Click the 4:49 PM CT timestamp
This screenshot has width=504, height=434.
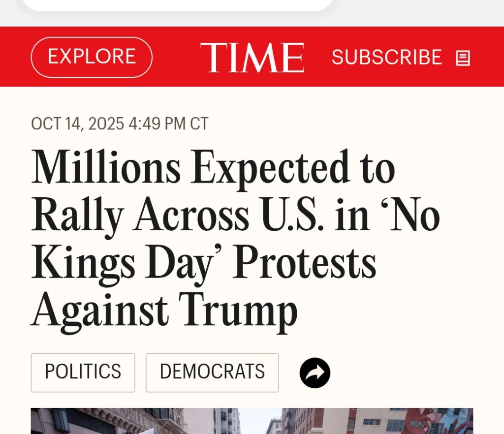coord(168,124)
